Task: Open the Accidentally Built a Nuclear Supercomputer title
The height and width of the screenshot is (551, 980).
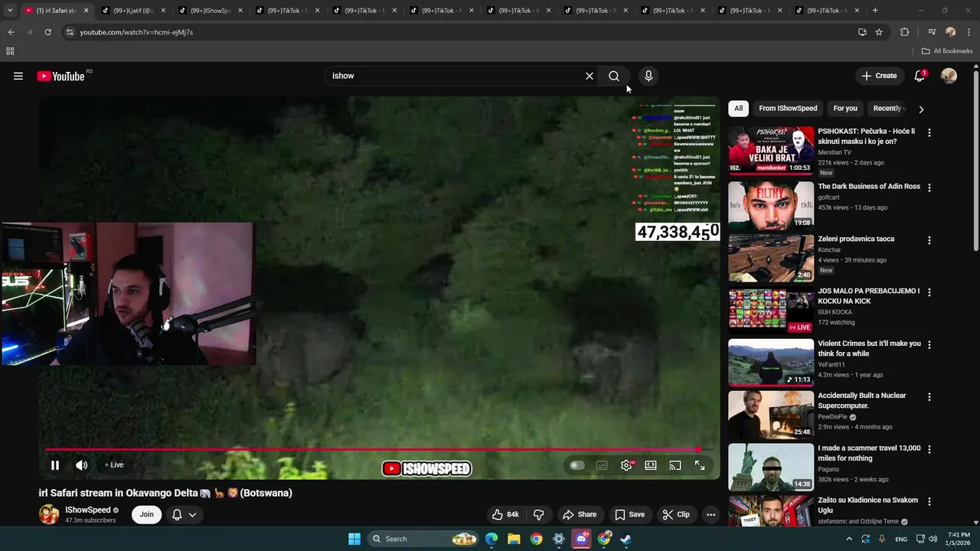Action: 862,400
